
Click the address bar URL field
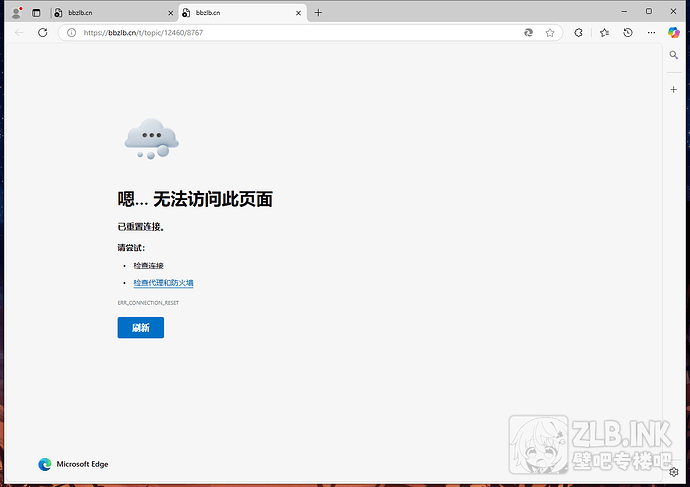(x=299, y=33)
